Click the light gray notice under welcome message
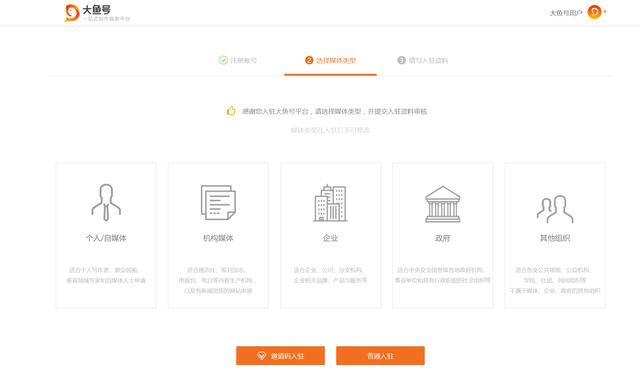Viewport: 640px width, 372px height. 330,130
